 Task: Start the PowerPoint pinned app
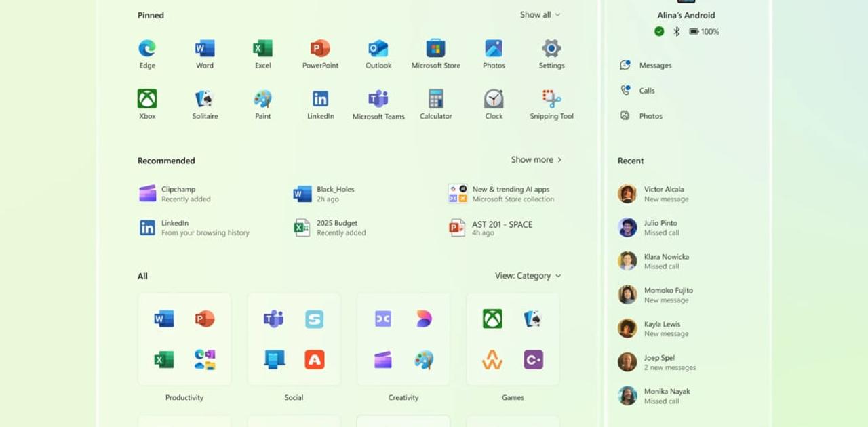pyautogui.click(x=320, y=54)
